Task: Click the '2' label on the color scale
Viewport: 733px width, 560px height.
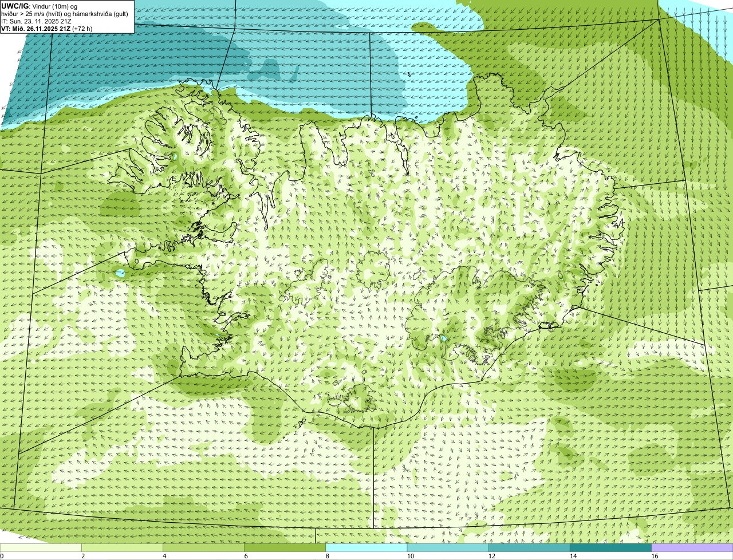Action: click(83, 556)
